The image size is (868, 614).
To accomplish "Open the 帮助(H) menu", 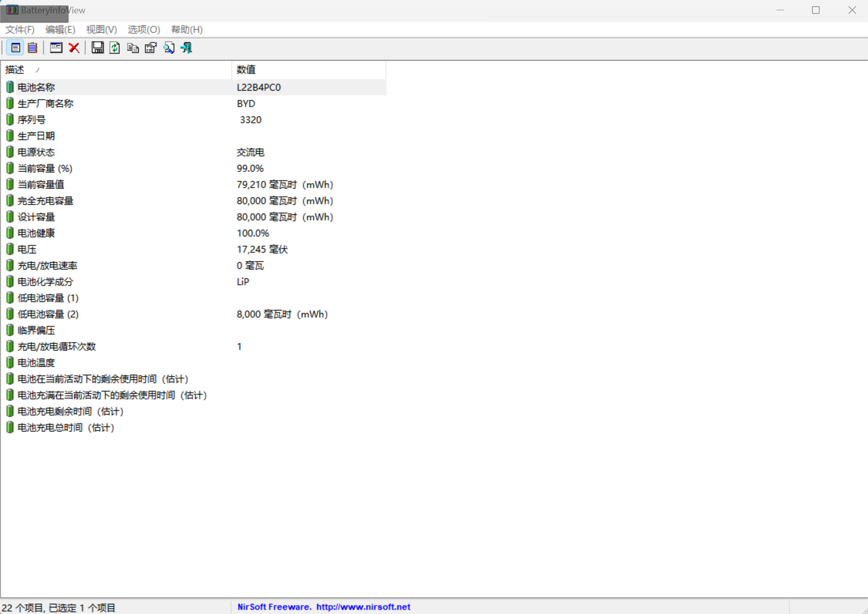I will click(187, 30).
